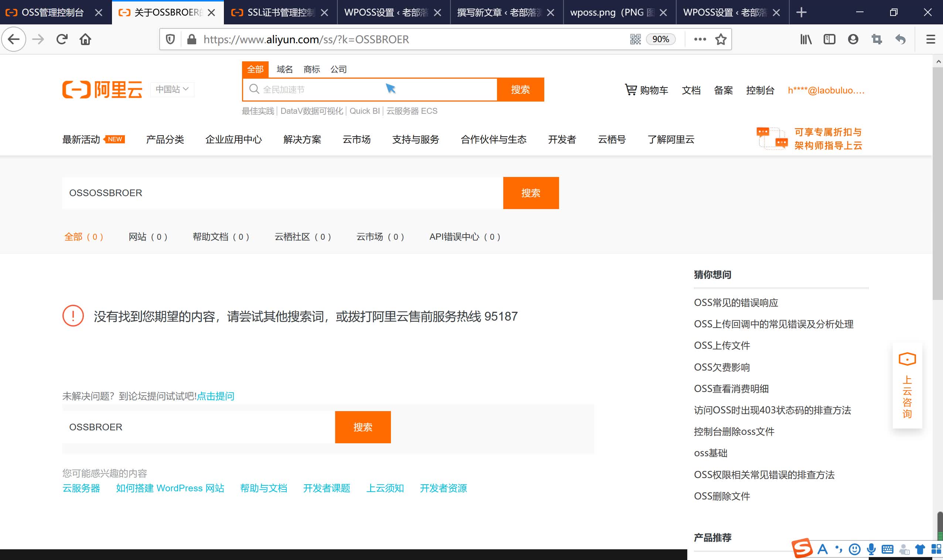Image resolution: width=943 pixels, height=560 pixels.
Task: Click the screenshot crop tool icon
Action: (x=877, y=39)
